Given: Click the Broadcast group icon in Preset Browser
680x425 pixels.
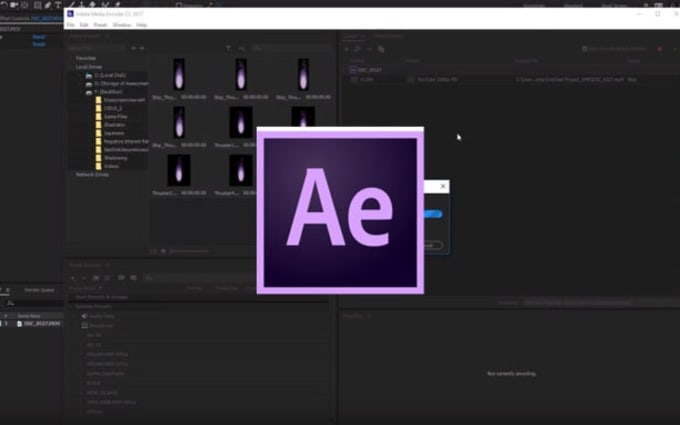Looking at the screenshot, I should pos(85,325).
